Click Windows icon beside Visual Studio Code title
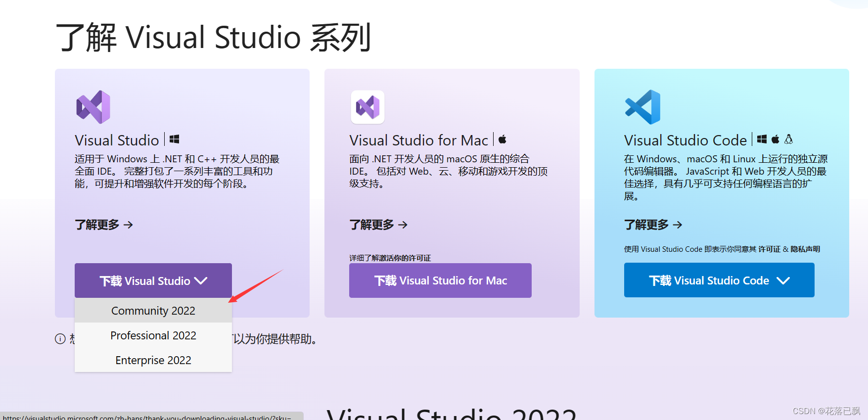 point(762,140)
